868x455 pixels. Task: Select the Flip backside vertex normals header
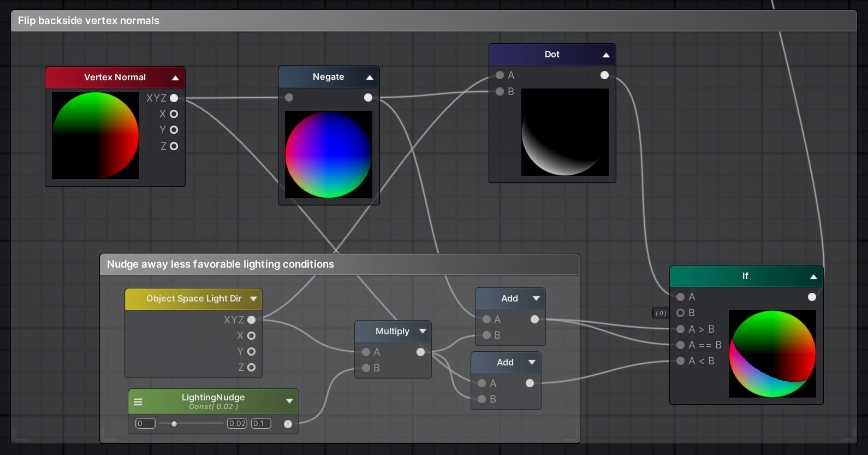[88, 21]
